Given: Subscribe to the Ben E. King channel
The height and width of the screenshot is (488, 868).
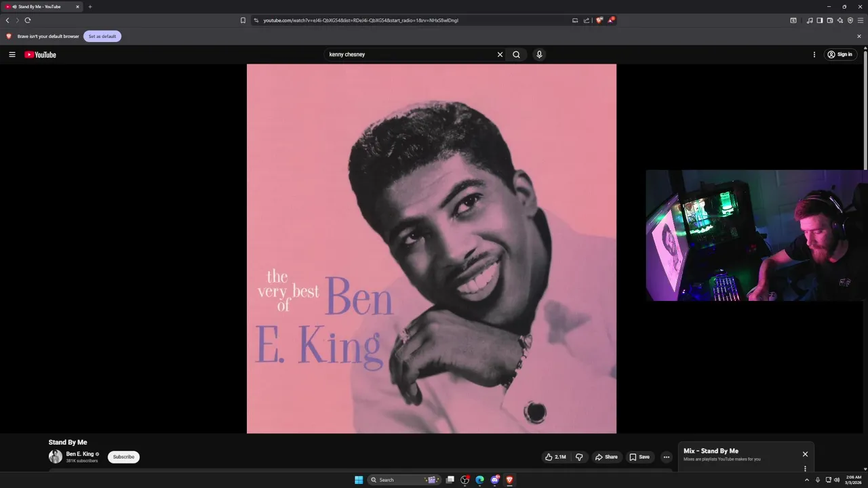Looking at the screenshot, I should point(123,457).
